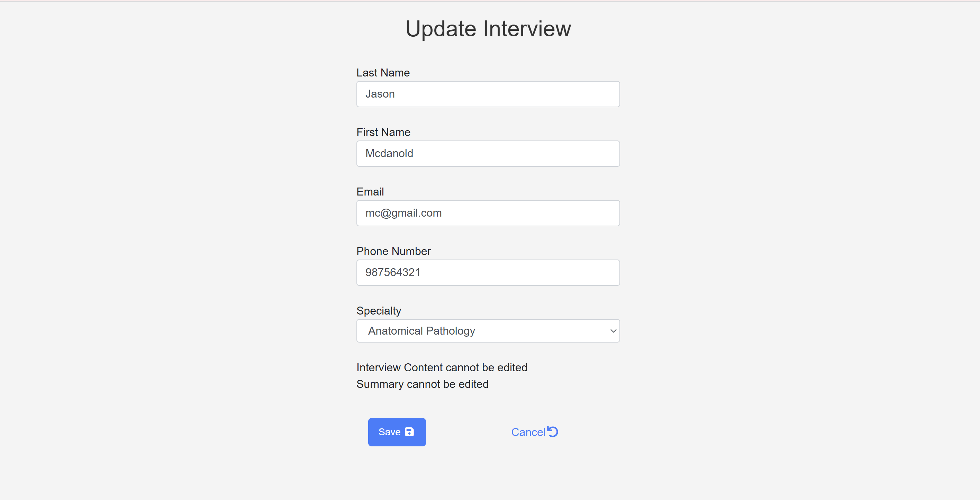Expand the Specialty dropdown chevron arrow
The width and height of the screenshot is (980, 500).
613,331
